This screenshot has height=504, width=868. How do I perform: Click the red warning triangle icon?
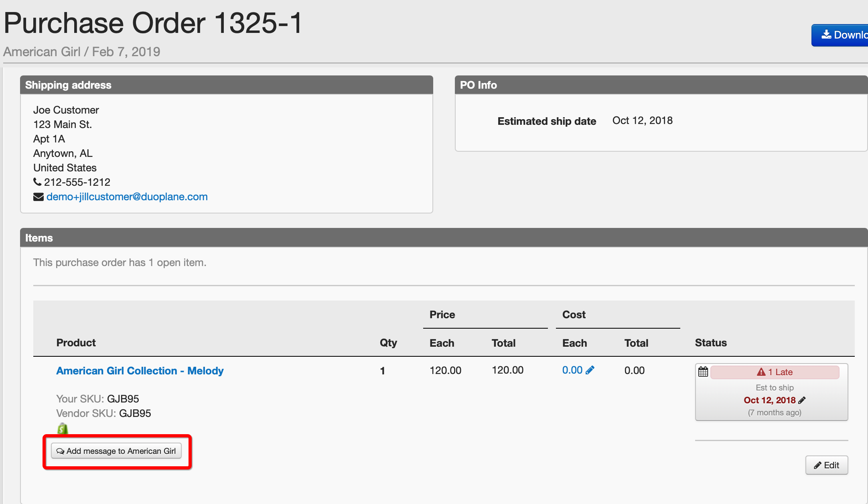(761, 372)
